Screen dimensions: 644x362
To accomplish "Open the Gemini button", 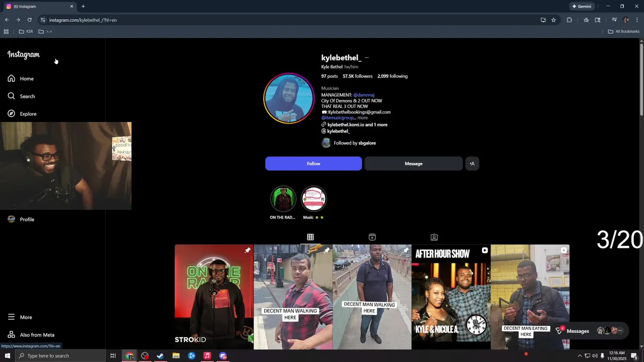I will [x=581, y=7].
